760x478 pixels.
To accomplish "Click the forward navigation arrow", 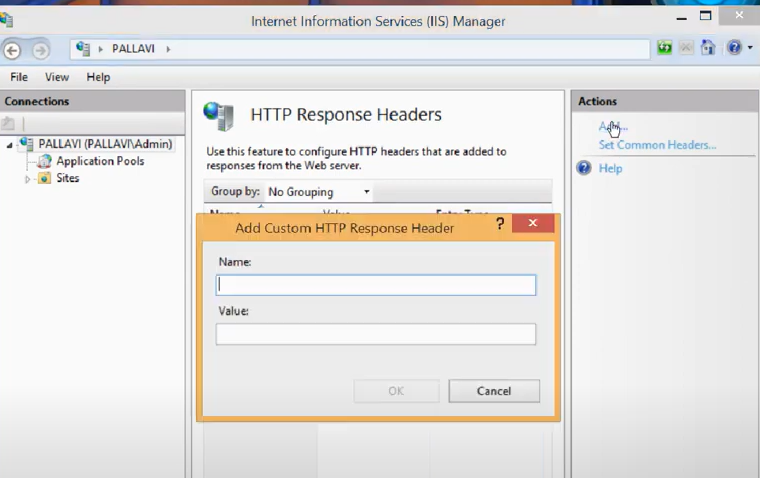I will pyautogui.click(x=41, y=50).
